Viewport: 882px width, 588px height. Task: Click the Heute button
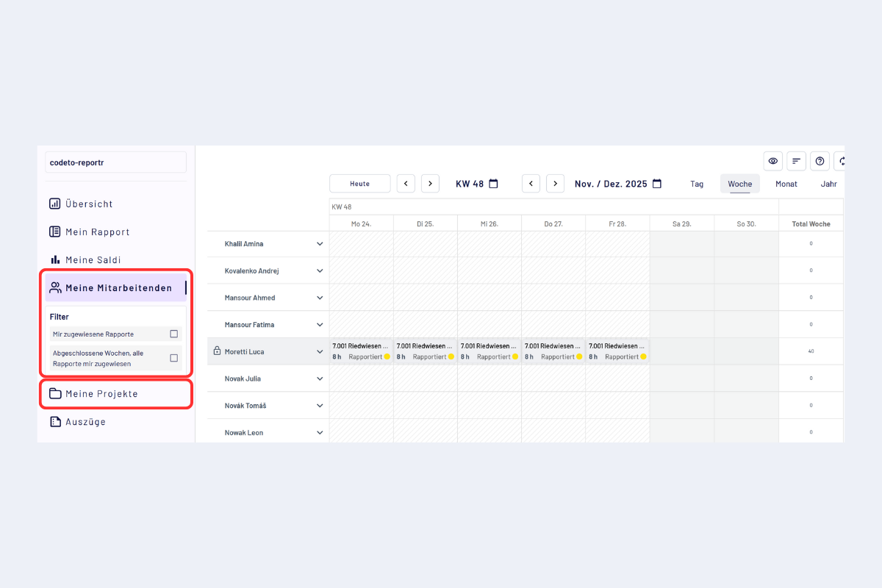tap(360, 184)
